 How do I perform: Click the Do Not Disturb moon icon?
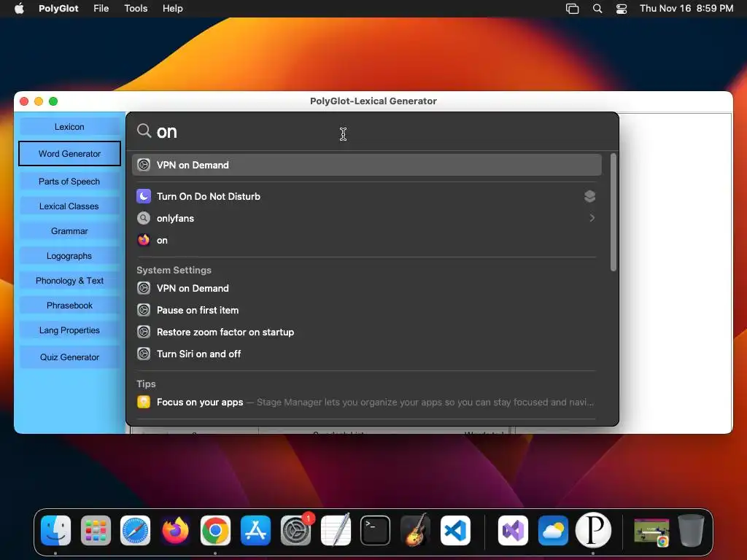(144, 196)
